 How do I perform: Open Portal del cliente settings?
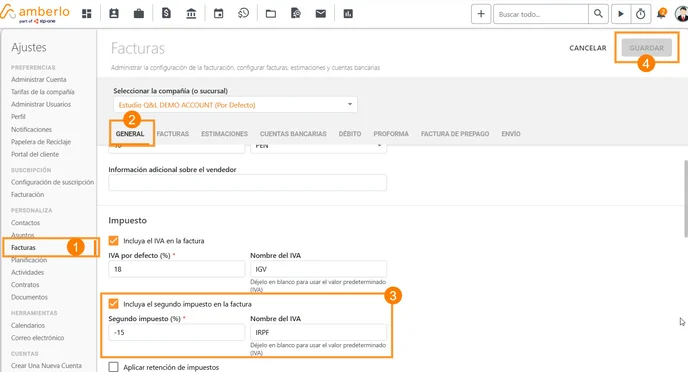click(x=35, y=154)
